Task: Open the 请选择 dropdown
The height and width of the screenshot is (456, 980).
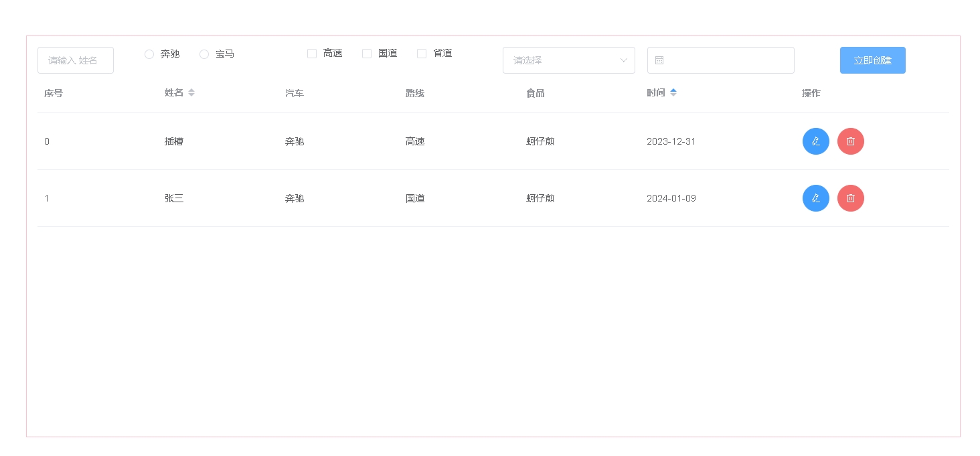Action: (569, 60)
